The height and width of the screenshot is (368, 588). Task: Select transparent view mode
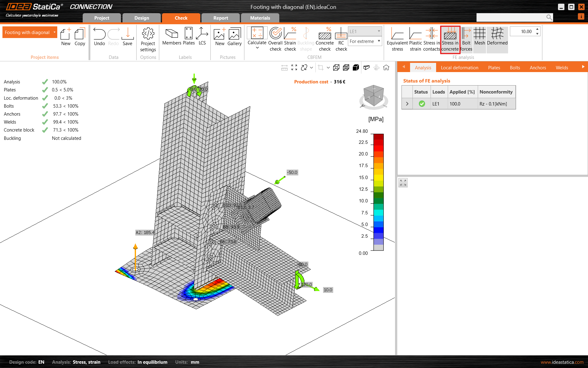click(346, 67)
